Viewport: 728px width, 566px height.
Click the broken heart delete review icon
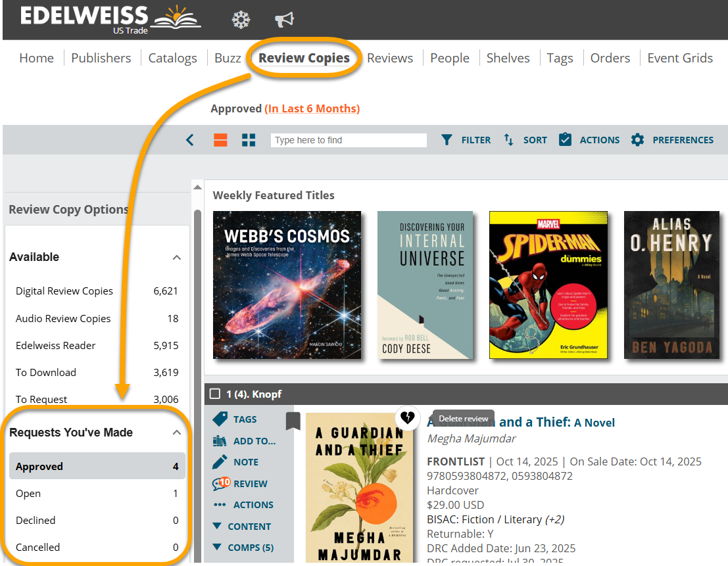[x=408, y=417]
